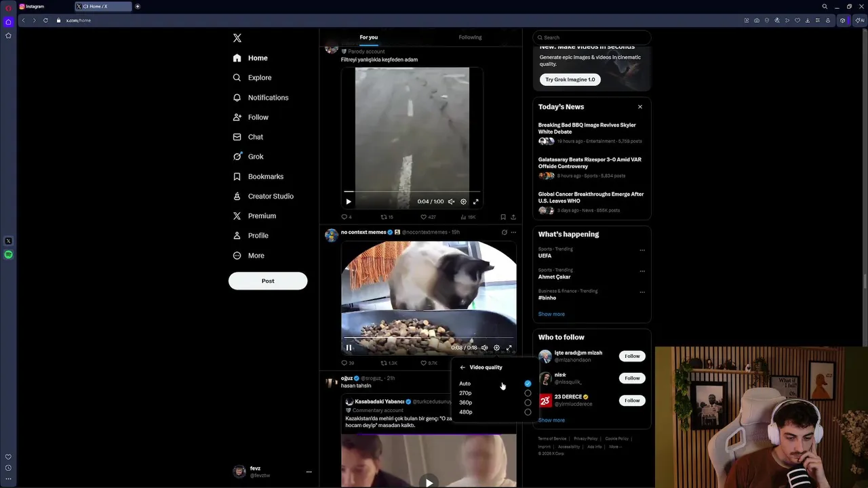Viewport: 868px width, 488px height.
Task: Select Auto video quality
Action: (x=495, y=384)
